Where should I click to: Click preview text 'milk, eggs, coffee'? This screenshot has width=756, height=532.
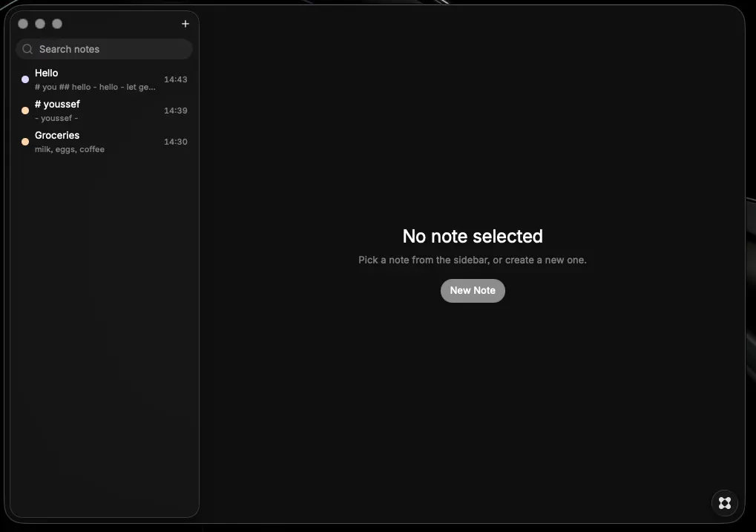pos(70,150)
